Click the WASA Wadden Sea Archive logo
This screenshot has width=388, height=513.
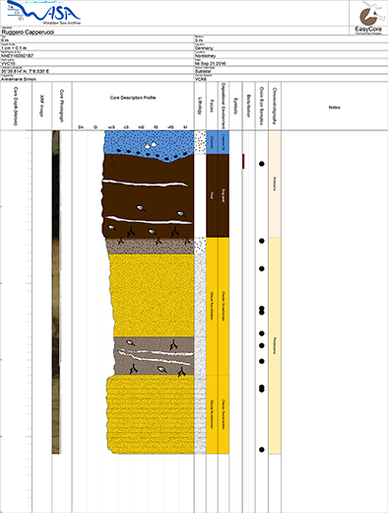coord(44,13)
